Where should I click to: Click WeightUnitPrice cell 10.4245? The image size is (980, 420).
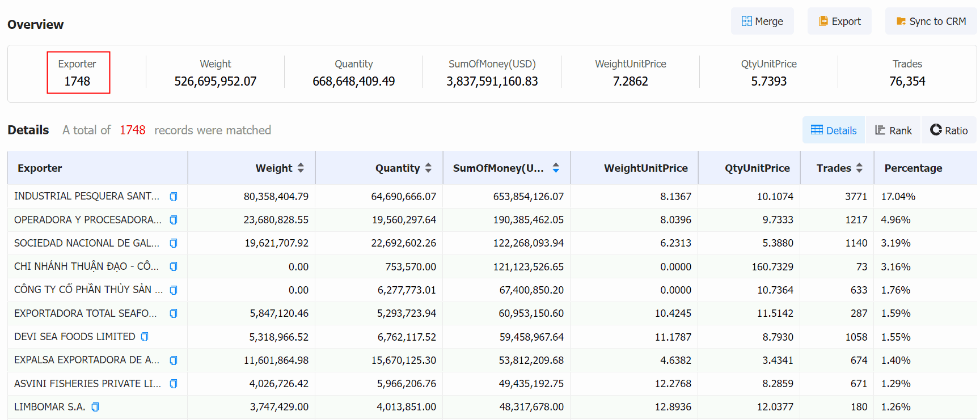click(x=673, y=313)
